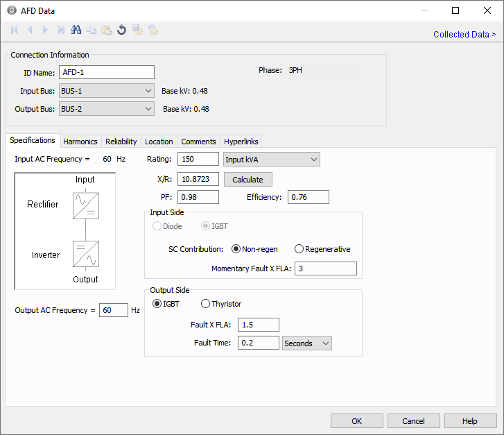Choose Non-regen SC contribution
504x435 pixels.
tap(236, 249)
